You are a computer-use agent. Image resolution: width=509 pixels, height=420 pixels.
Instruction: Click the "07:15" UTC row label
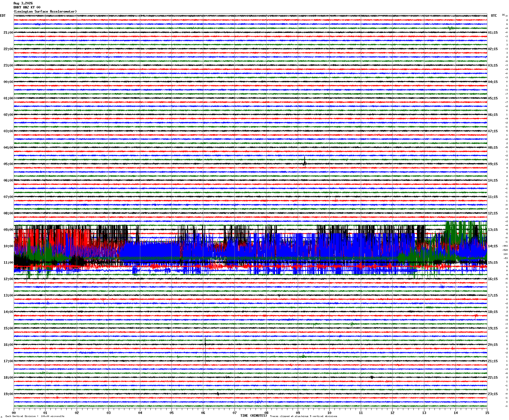pyautogui.click(x=493, y=131)
